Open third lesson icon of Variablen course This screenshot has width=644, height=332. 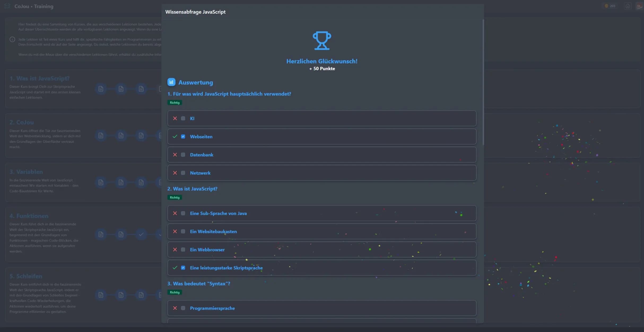pyautogui.click(x=141, y=182)
